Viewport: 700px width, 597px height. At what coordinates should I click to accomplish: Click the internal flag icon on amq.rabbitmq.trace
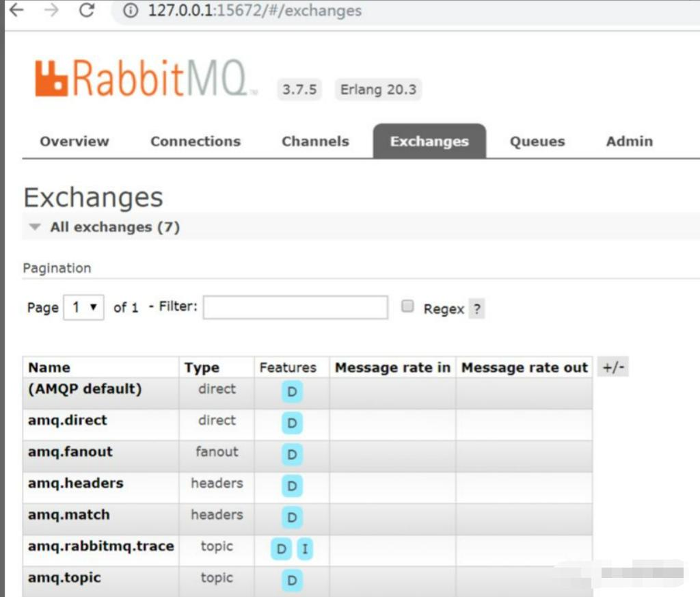pos(304,548)
